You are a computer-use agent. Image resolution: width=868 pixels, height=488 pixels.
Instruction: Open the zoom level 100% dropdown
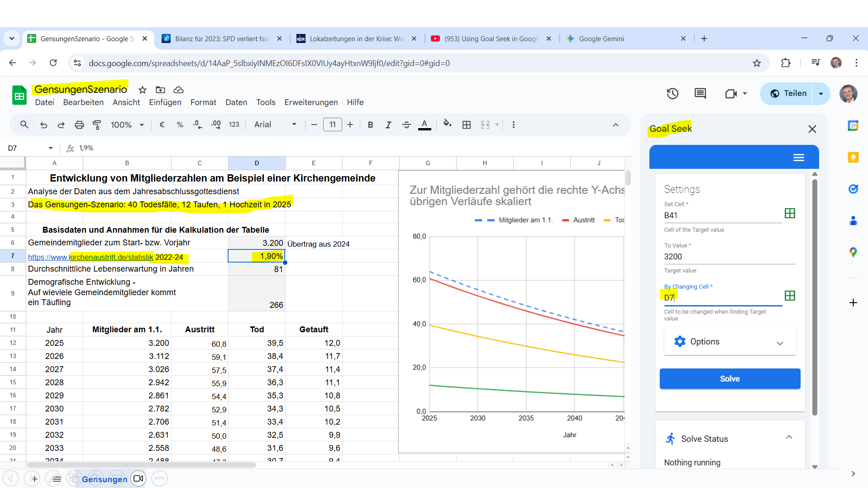[x=127, y=125]
